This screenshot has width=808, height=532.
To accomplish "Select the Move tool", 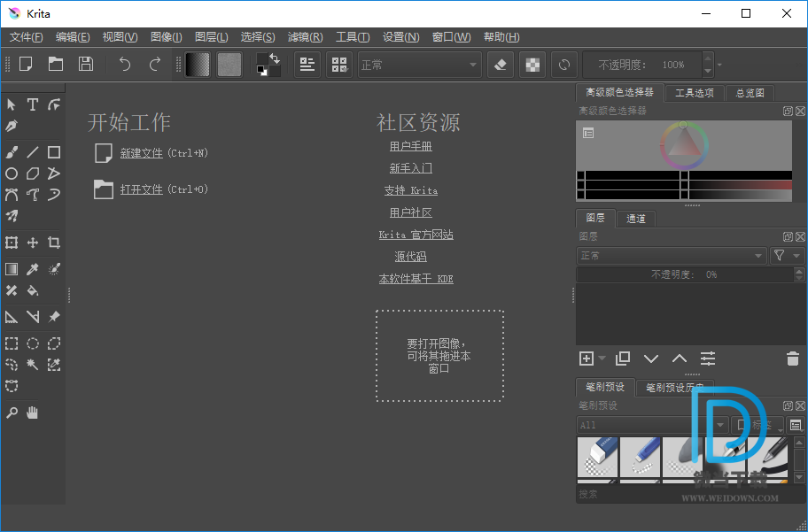I will 33,243.
